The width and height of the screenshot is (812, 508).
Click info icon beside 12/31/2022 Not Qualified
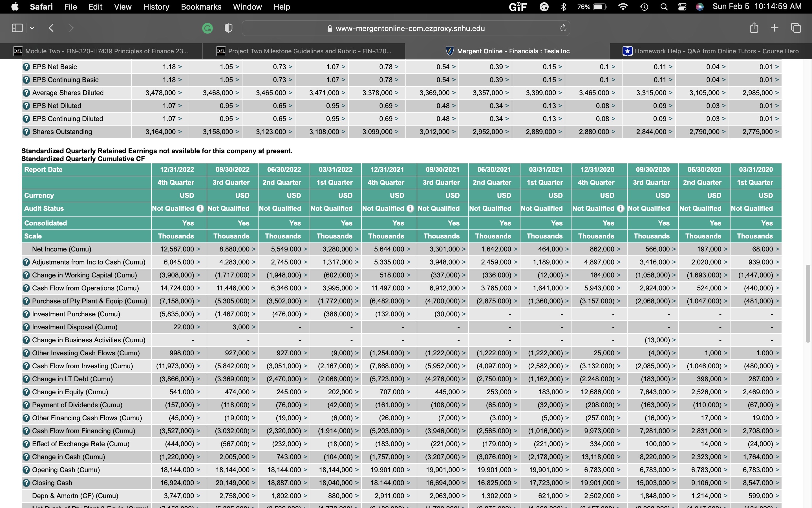click(200, 209)
